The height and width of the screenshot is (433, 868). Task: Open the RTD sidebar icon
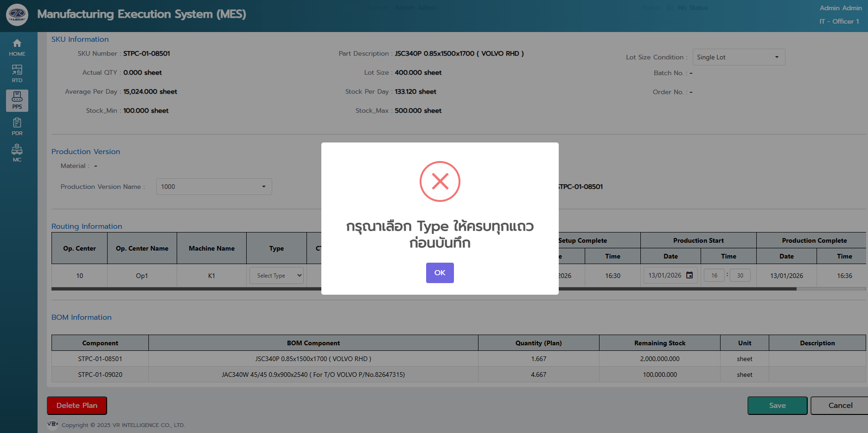pos(17,74)
